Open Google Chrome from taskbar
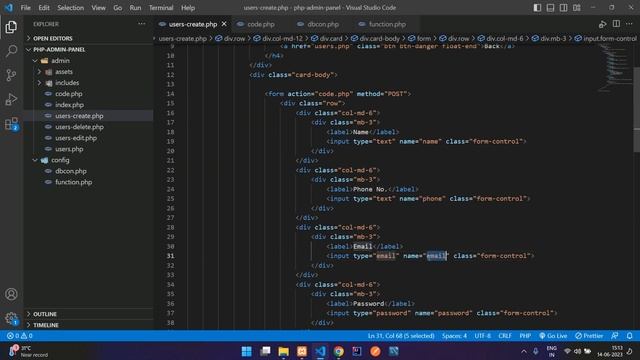This screenshot has width=640, height=360. (x=338, y=351)
